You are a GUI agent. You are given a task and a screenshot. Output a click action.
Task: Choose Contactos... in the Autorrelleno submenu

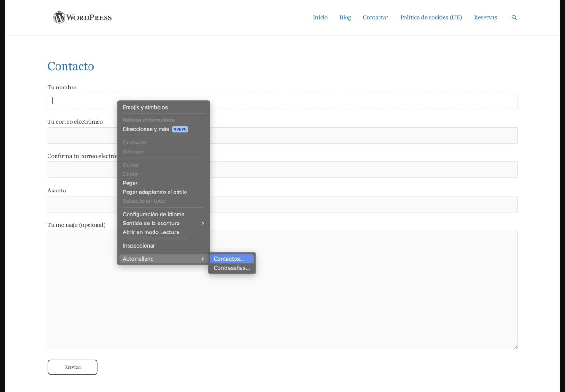pyautogui.click(x=229, y=259)
